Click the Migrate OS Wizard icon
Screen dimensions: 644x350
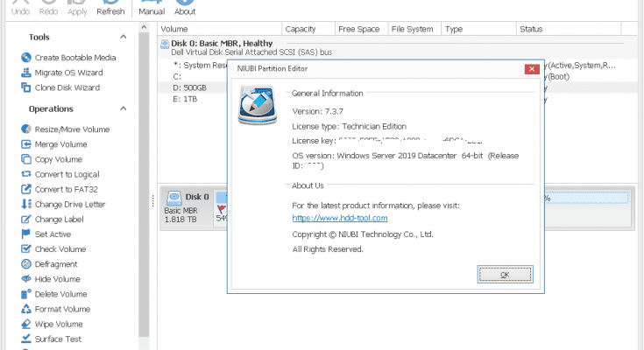click(x=26, y=73)
